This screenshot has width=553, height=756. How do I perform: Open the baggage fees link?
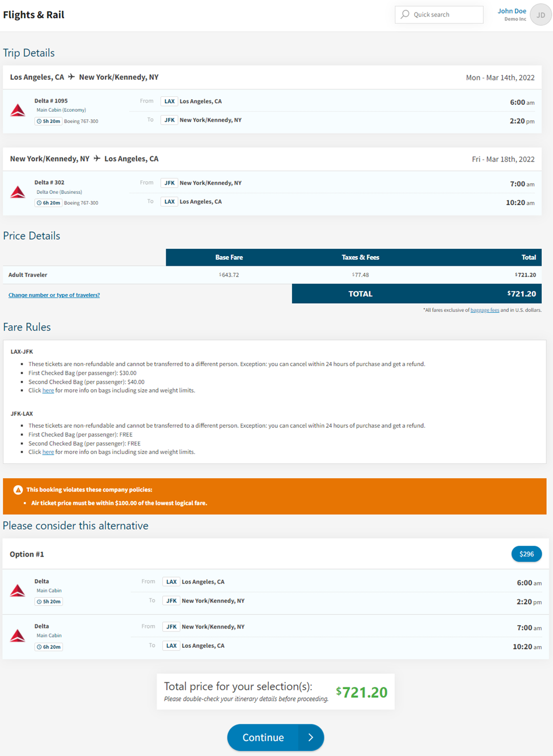pyautogui.click(x=485, y=310)
